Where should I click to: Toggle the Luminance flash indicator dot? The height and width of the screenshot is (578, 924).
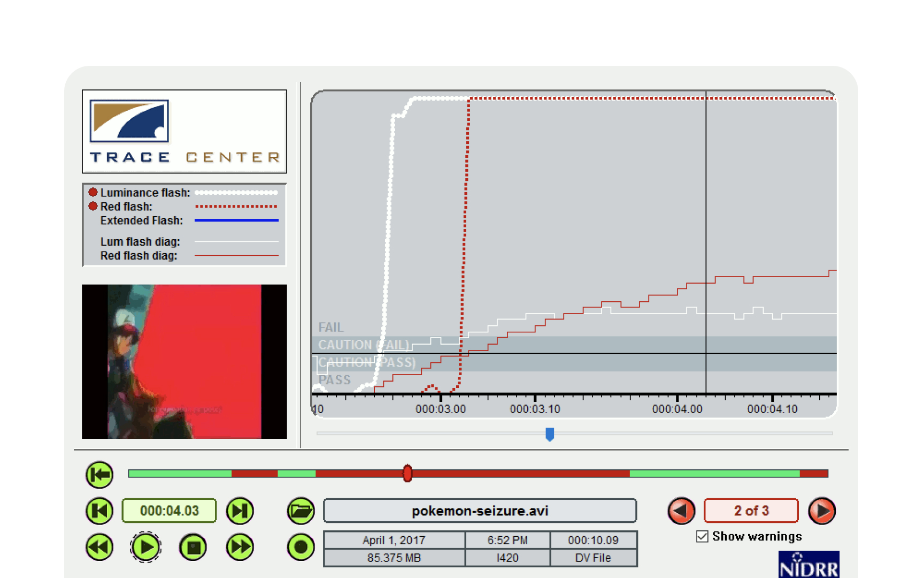pyautogui.click(x=93, y=192)
